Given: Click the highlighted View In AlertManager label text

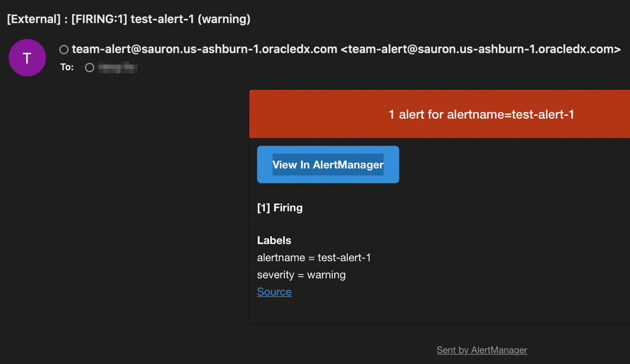Looking at the screenshot, I should coord(328,164).
